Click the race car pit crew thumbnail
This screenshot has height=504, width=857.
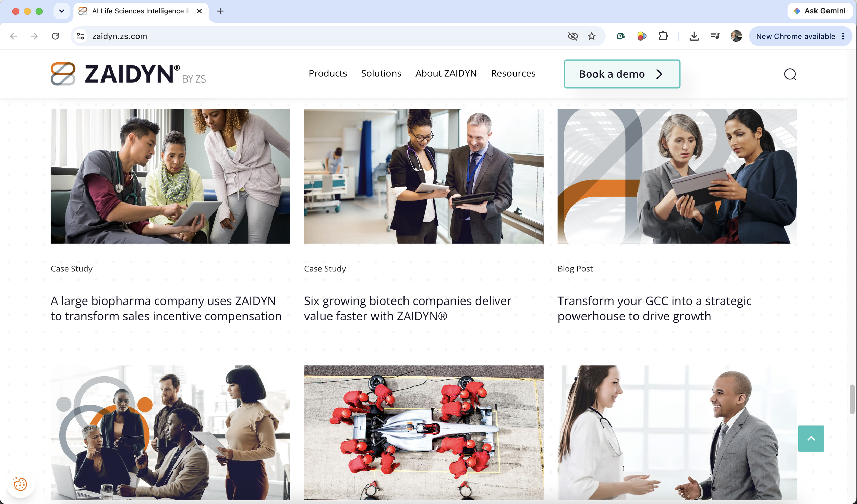point(423,432)
